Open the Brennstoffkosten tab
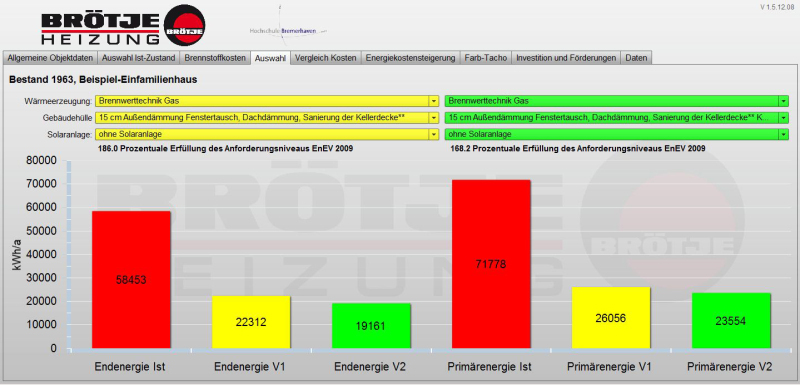 click(215, 58)
